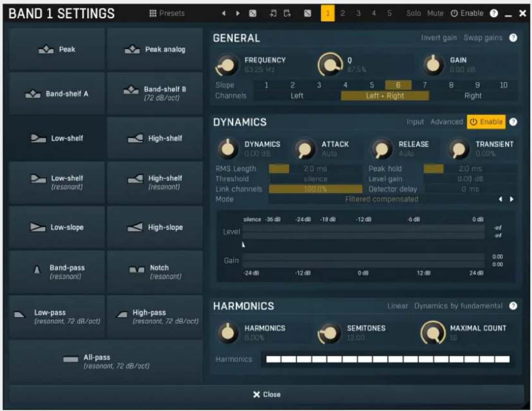Screen dimensions: 532x411
Task: Toggle Mute for band 1
Action: [435, 13]
